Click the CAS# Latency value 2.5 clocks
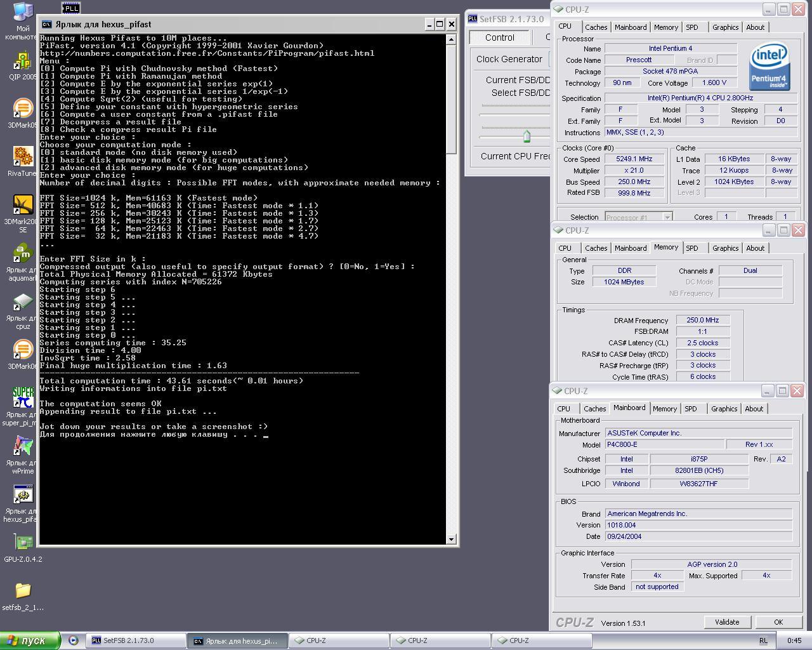The image size is (812, 650). [703, 343]
